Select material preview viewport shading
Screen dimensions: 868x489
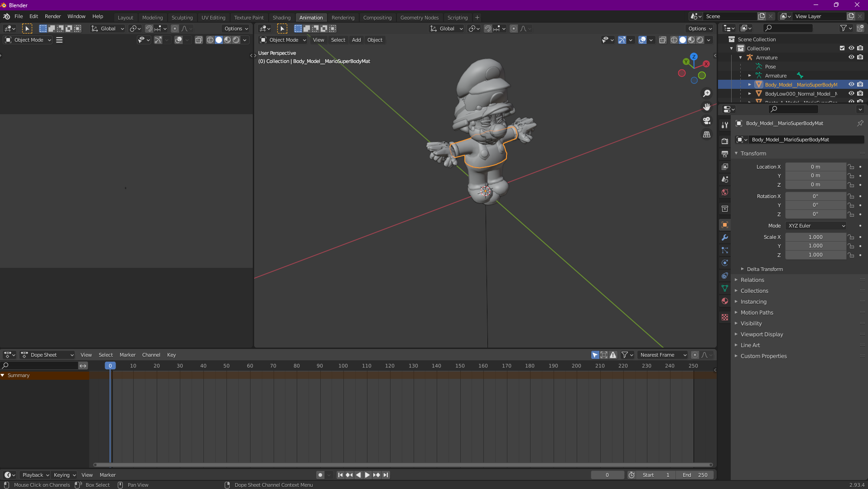(691, 40)
